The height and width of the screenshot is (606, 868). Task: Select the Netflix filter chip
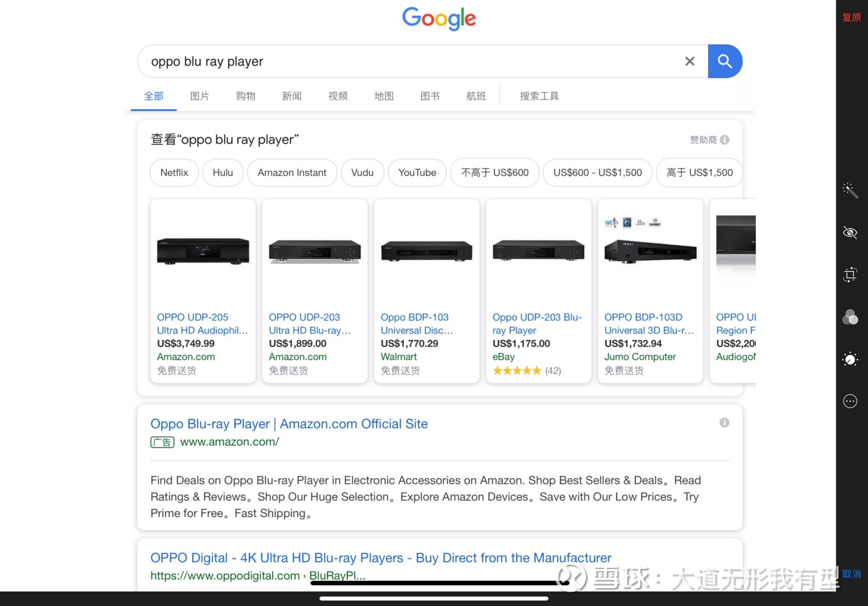pos(174,173)
